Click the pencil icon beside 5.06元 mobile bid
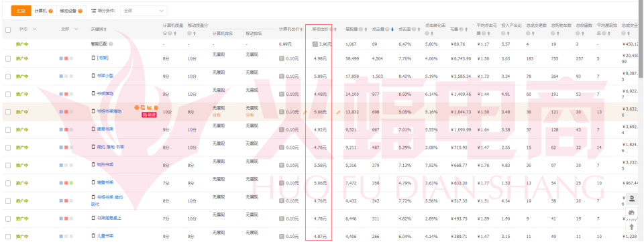The height and width of the screenshot is (242, 644). 338,112
